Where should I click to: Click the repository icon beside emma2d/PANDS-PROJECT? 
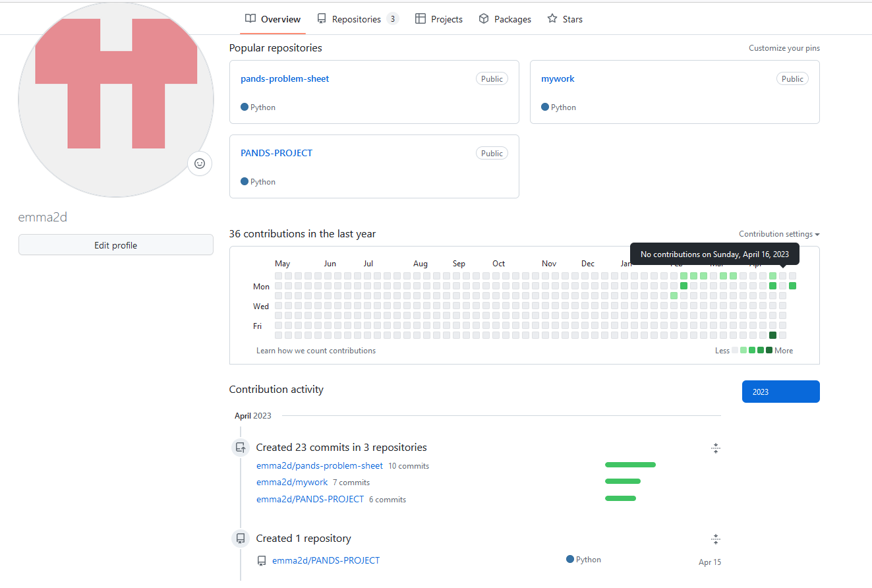262,560
